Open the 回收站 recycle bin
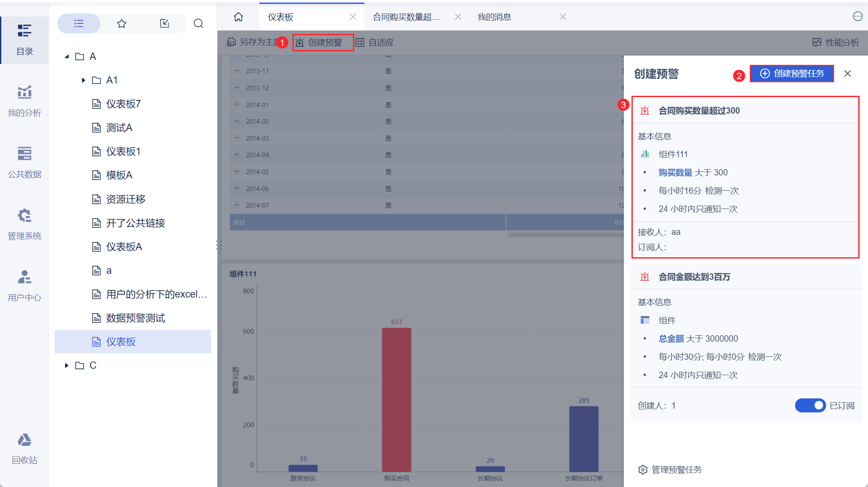The image size is (868, 487). tap(24, 448)
